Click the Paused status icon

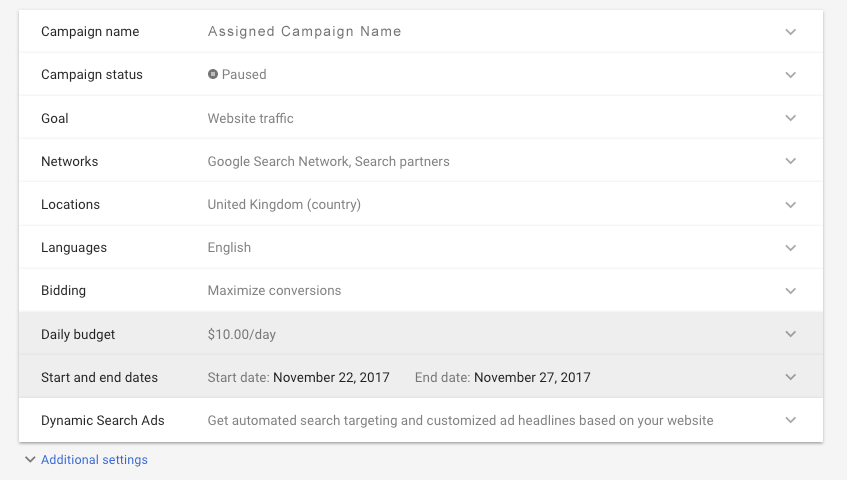point(213,74)
